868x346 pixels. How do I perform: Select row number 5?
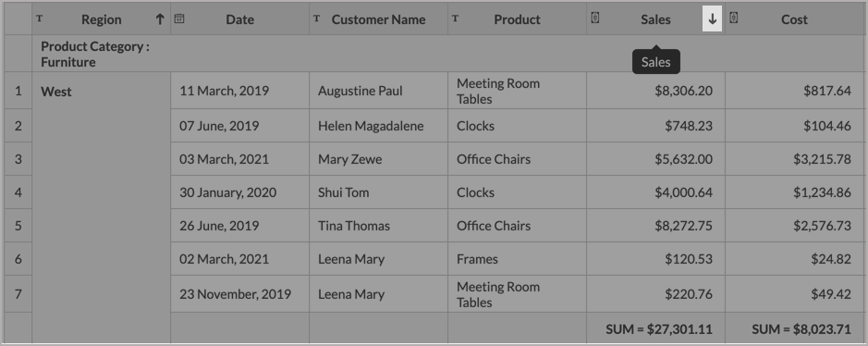click(x=18, y=226)
